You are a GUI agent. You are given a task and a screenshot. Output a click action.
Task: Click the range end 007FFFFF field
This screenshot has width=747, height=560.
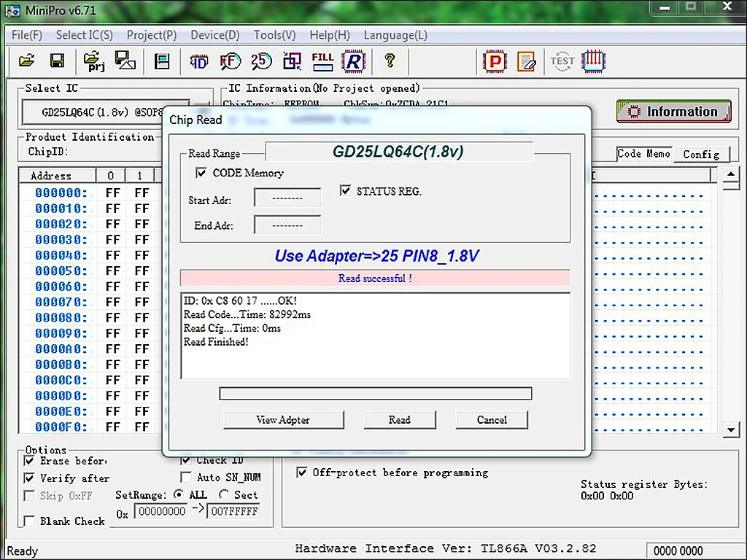click(233, 511)
